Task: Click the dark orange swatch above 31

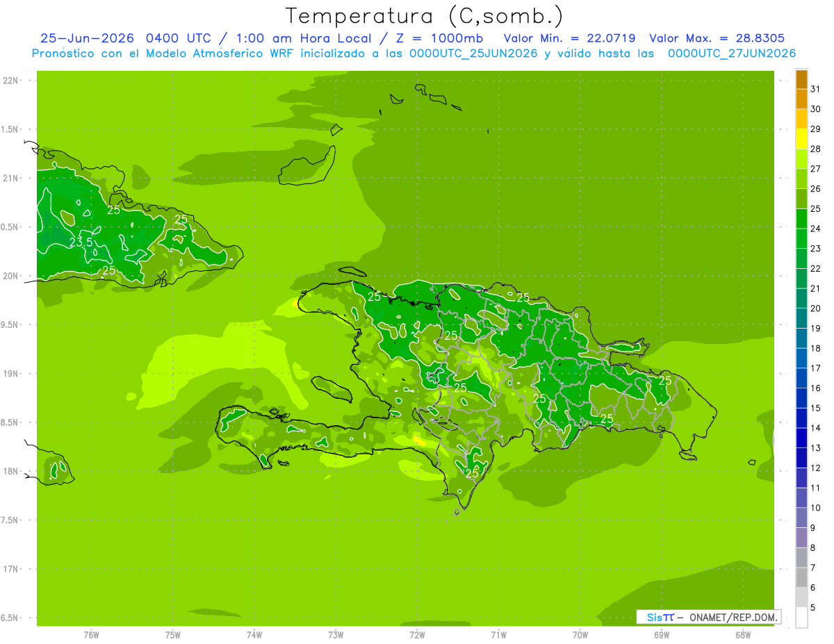Action: click(x=801, y=79)
